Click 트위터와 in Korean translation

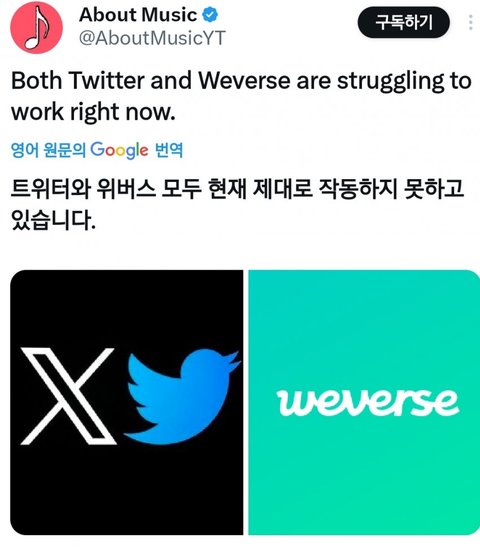[x=51, y=189]
